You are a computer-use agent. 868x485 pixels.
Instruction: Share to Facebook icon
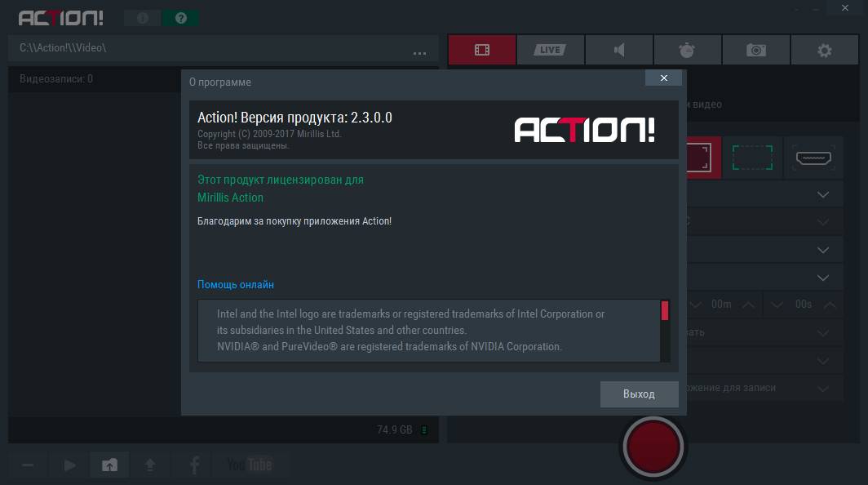[194, 465]
